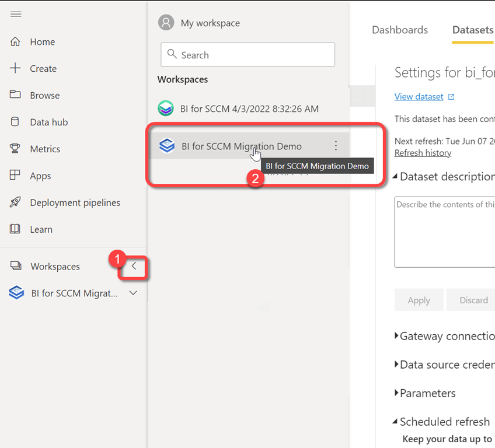Open Metrics trophy icon
The width and height of the screenshot is (495, 448).
15,148
